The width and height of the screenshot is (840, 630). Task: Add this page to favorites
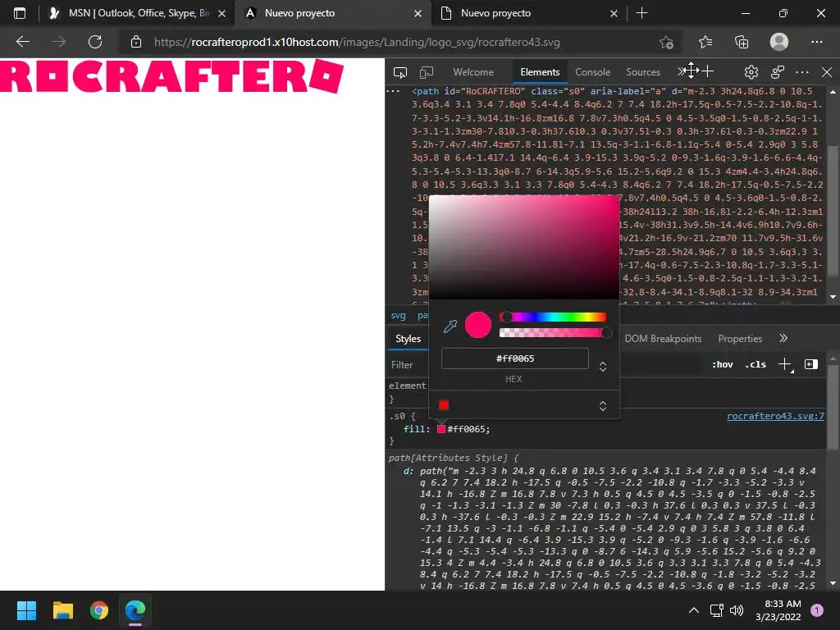point(666,42)
